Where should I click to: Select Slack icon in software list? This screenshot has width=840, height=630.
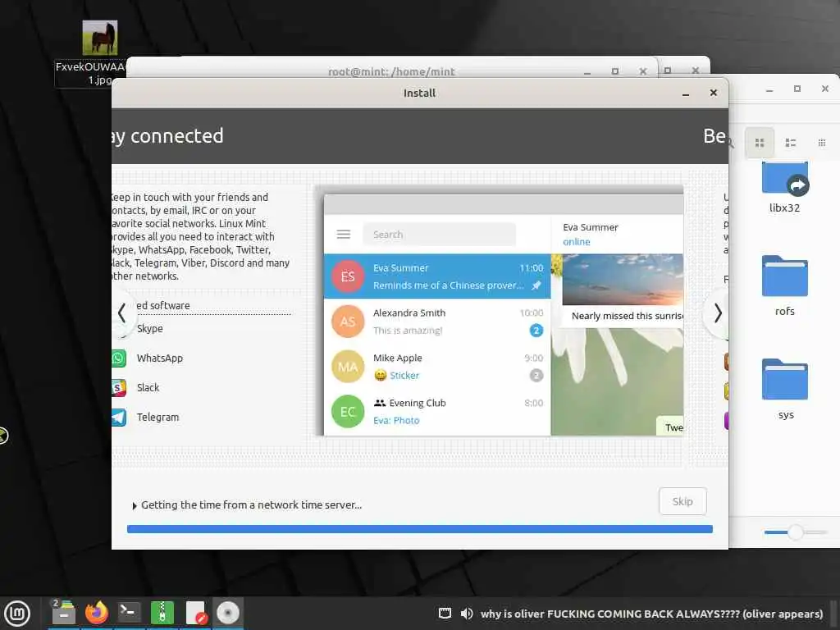click(x=118, y=387)
